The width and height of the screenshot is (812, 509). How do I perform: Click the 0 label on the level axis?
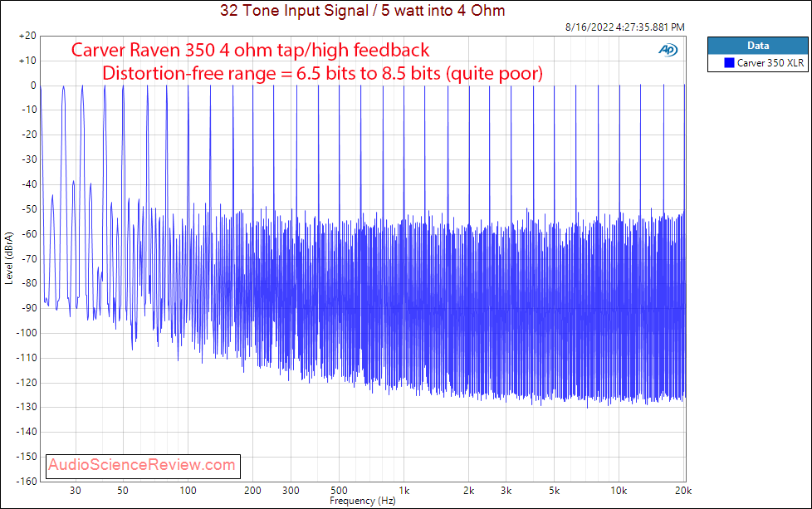pos(34,86)
